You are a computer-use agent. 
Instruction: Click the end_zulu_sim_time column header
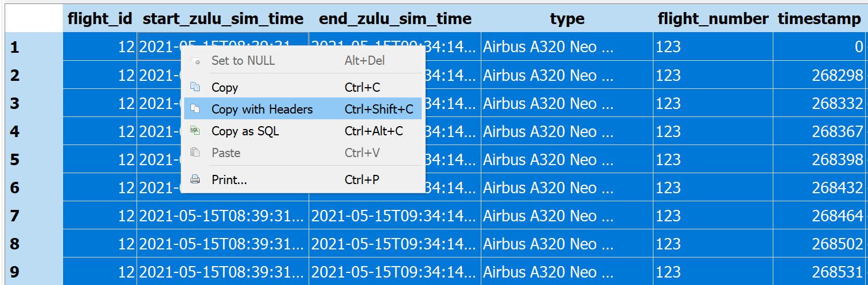click(395, 19)
